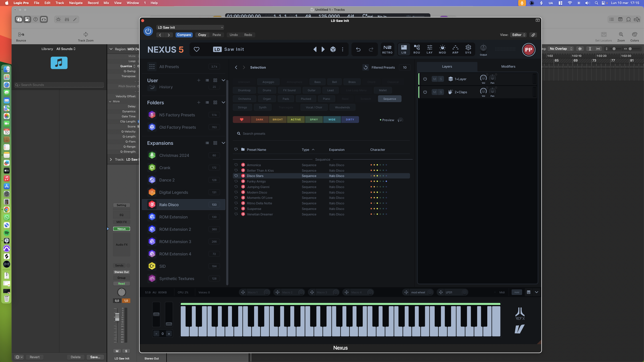Screen dimensions: 644x362
Task: Toggle power for 2•Claps layer
Action: coord(425,92)
